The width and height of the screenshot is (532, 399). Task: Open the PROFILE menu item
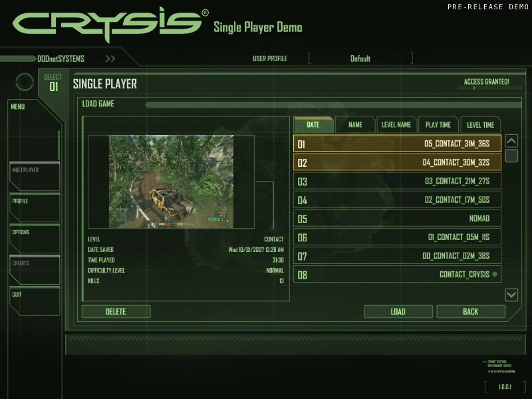tap(35, 207)
